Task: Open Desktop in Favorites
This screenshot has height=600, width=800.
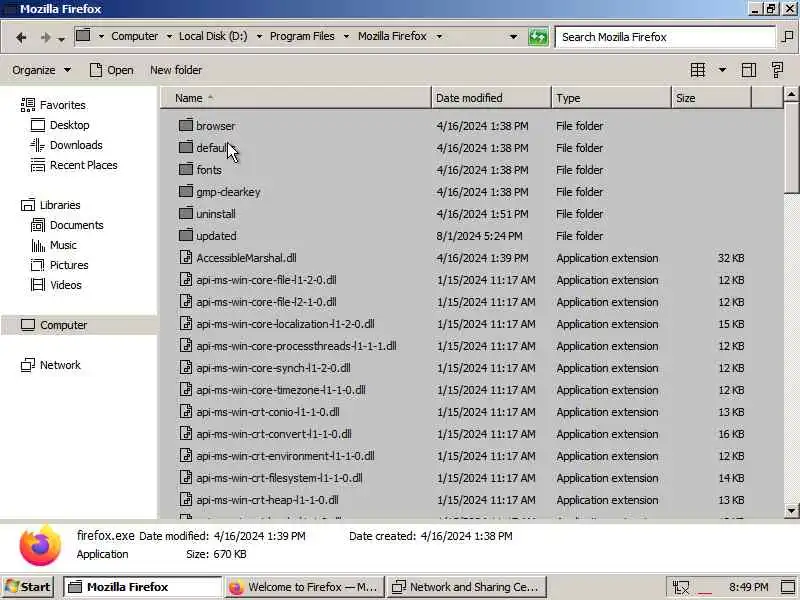Action: [x=60, y=125]
